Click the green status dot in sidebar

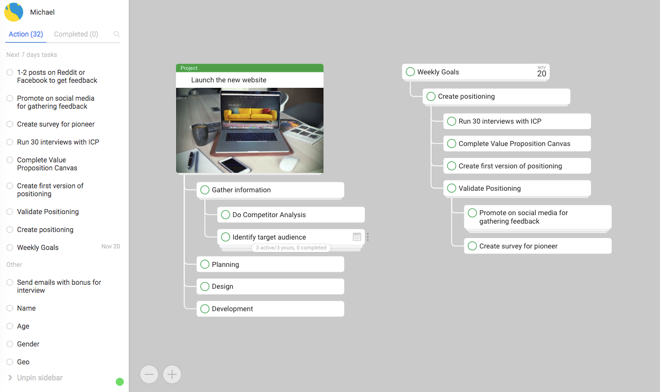(120, 381)
